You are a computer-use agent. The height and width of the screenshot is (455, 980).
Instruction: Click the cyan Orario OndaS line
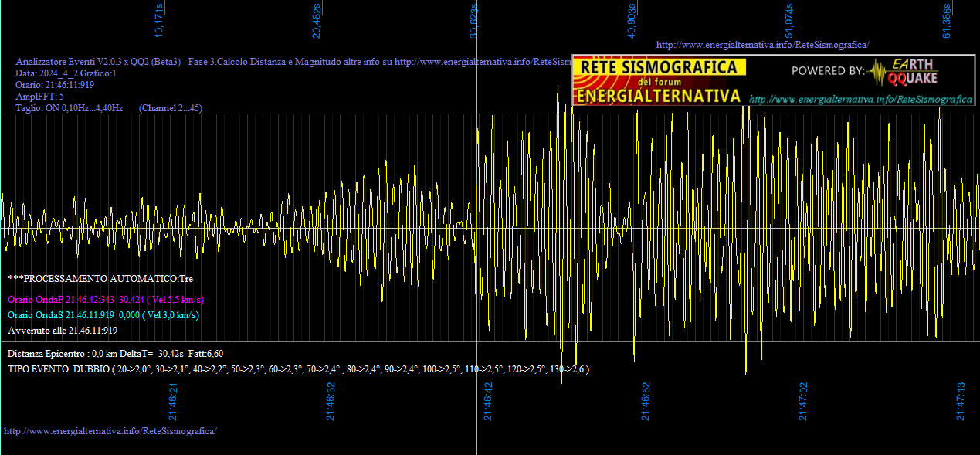(103, 314)
